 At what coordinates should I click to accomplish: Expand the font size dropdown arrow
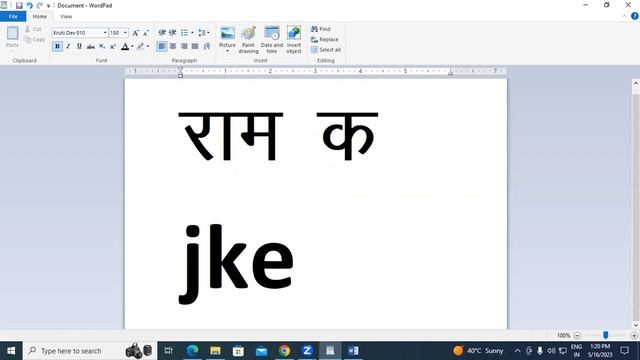(x=125, y=33)
